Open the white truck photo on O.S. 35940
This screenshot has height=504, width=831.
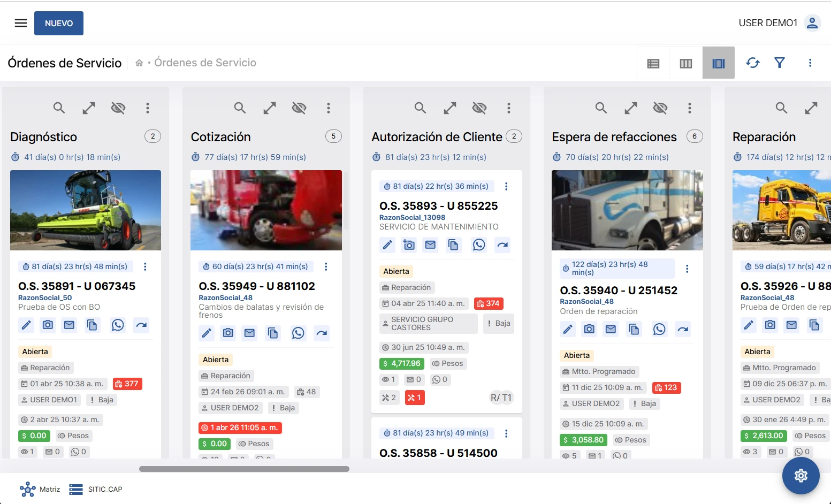click(627, 210)
